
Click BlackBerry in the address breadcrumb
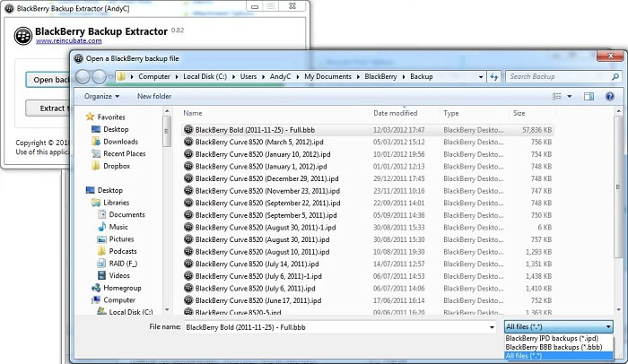[380, 76]
